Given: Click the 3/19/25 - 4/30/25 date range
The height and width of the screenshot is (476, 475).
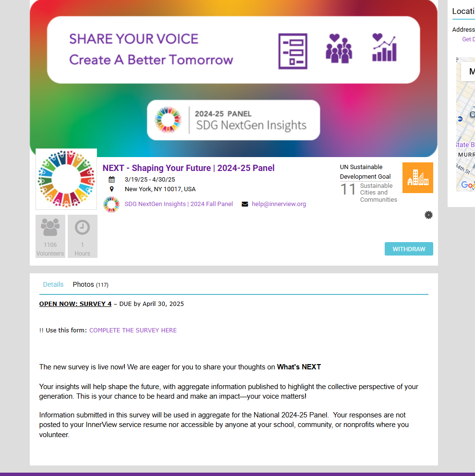Looking at the screenshot, I should click(x=150, y=180).
